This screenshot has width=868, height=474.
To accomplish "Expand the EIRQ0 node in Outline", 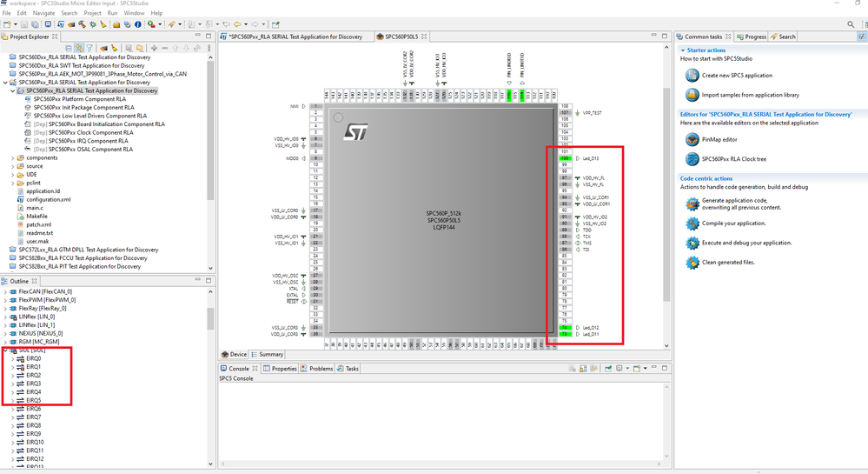I will click(13, 358).
